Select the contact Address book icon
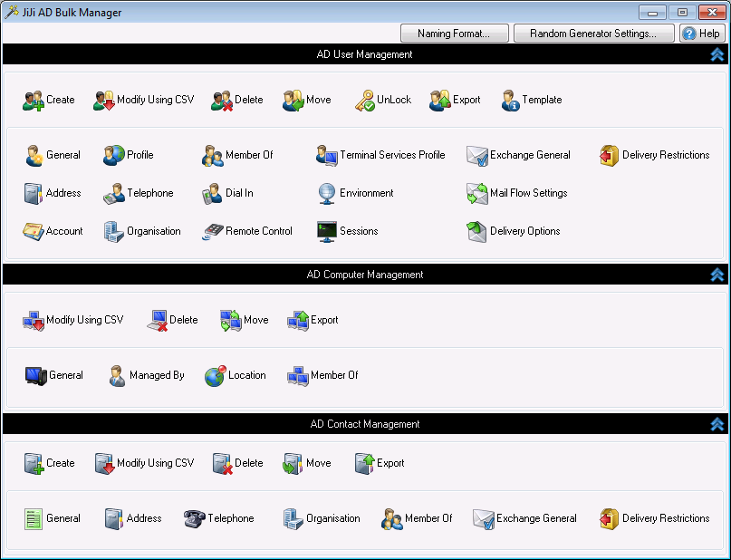The image size is (731, 560). click(x=114, y=519)
